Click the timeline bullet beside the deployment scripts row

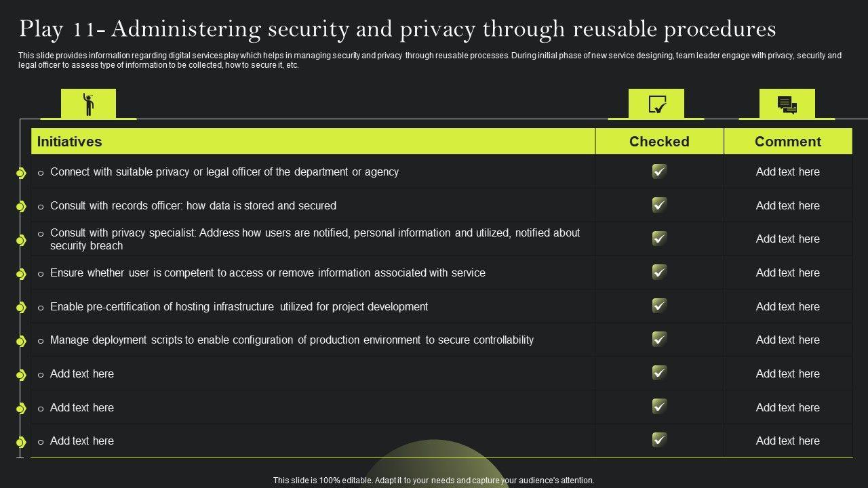[x=20, y=341]
